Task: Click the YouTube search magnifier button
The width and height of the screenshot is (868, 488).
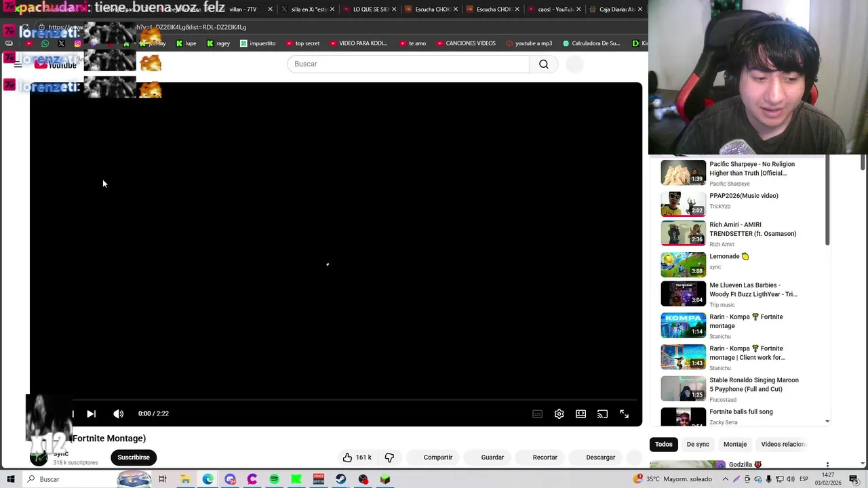Action: coord(544,64)
